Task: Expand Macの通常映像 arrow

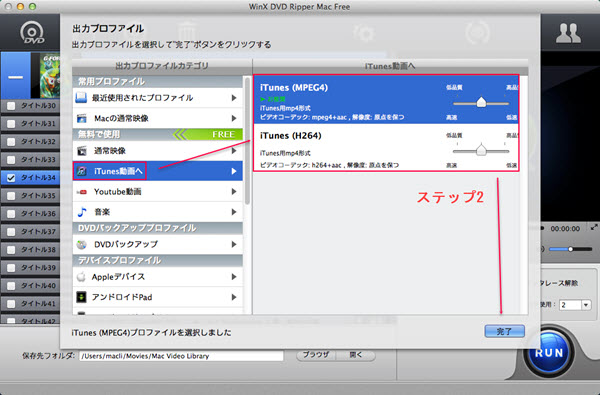Action: (234, 118)
